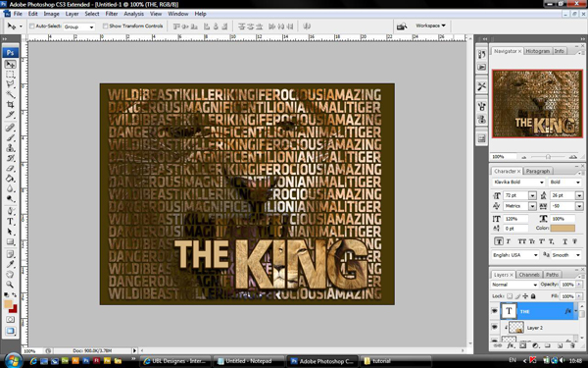Open font size 72 pt dropdown
The image size is (588, 368).
coord(532,195)
